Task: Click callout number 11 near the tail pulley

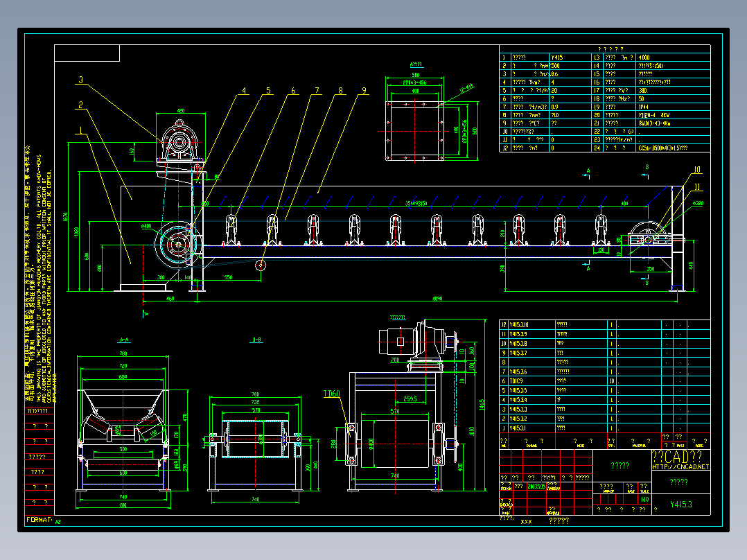Action: coord(697,187)
